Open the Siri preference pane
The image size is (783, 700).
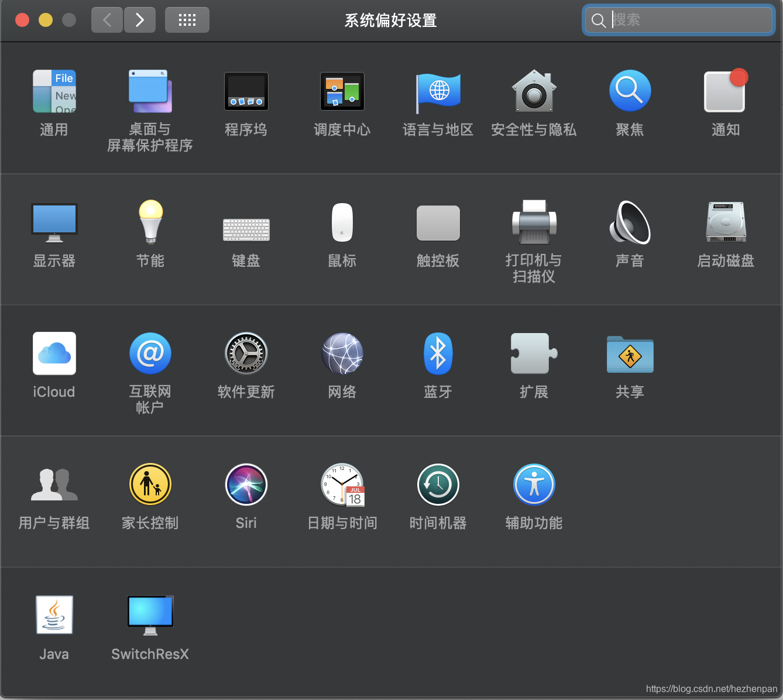point(246,485)
